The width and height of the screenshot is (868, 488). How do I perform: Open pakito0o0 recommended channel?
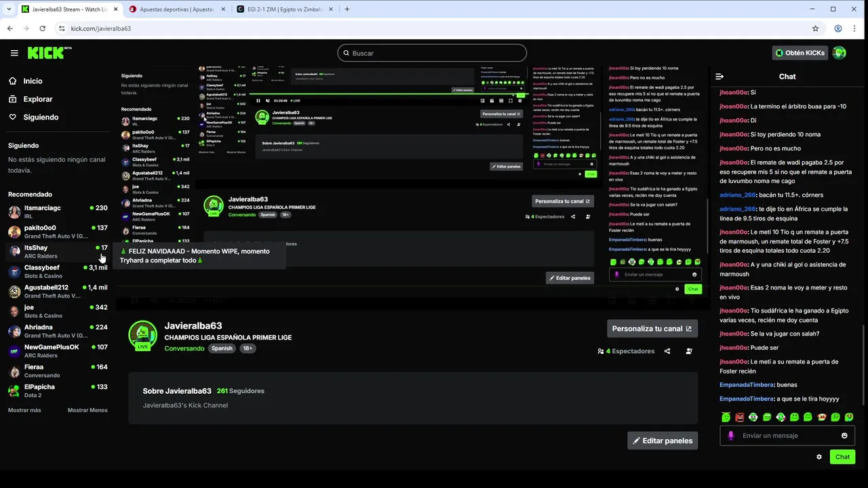coord(57,231)
